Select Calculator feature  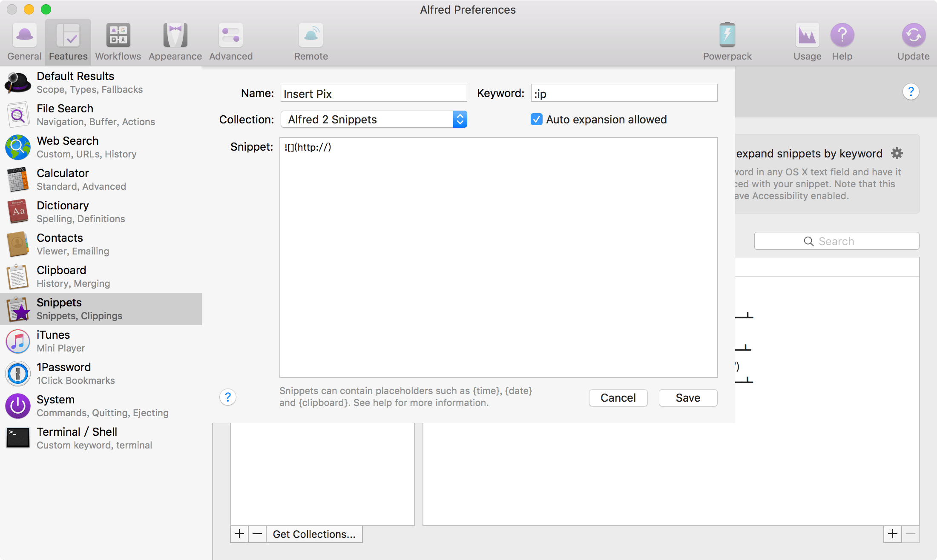101,180
